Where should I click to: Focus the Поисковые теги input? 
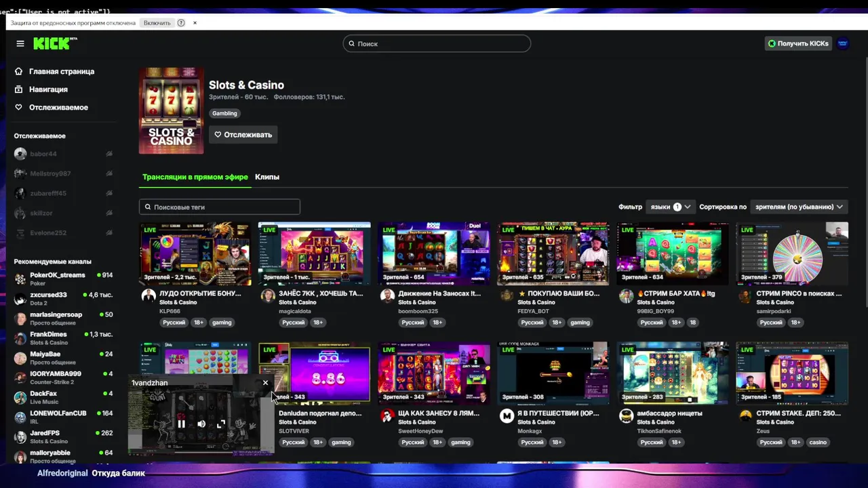click(x=220, y=207)
